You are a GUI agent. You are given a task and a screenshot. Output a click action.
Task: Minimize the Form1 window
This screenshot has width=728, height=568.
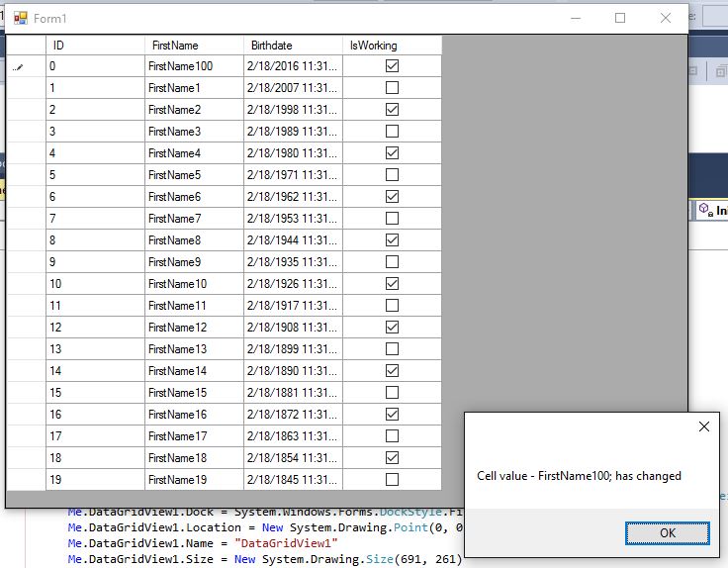576,18
